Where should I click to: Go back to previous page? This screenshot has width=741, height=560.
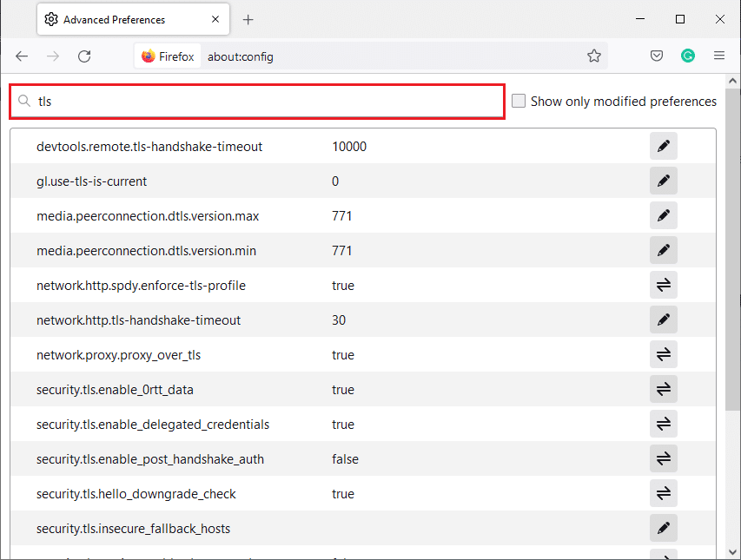click(x=22, y=56)
